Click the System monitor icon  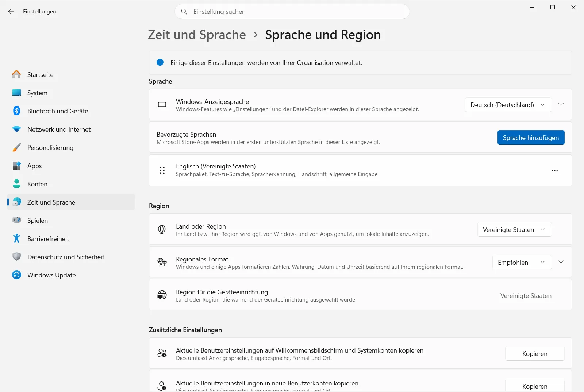16,93
